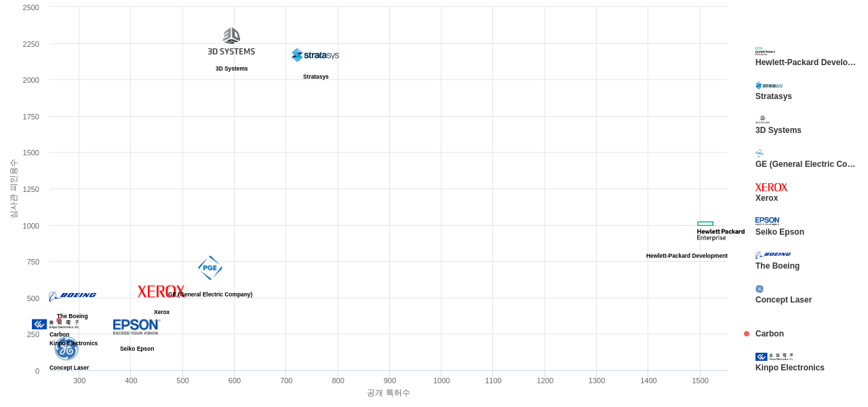Select the Boeing logo data point
This screenshot has height=407, width=868.
tap(73, 296)
